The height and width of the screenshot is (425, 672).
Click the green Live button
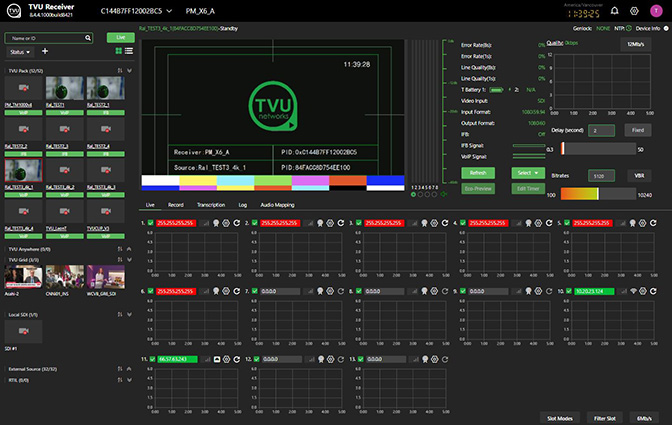[120, 37]
